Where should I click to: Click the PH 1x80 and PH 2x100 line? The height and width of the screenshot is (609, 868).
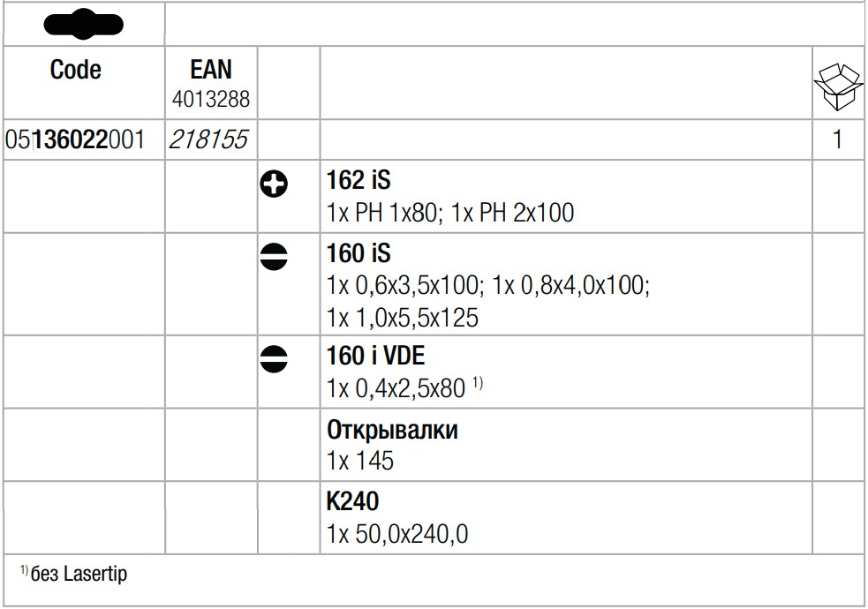[x=450, y=213]
